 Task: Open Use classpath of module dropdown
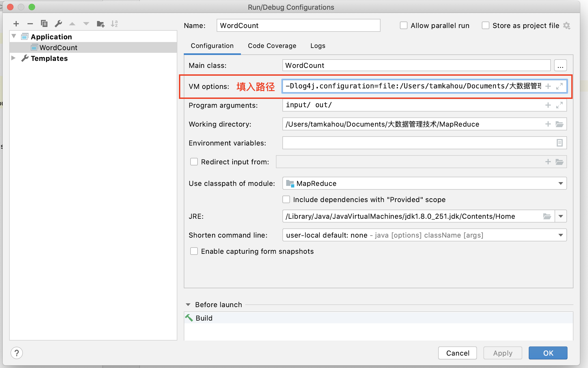pyautogui.click(x=561, y=183)
